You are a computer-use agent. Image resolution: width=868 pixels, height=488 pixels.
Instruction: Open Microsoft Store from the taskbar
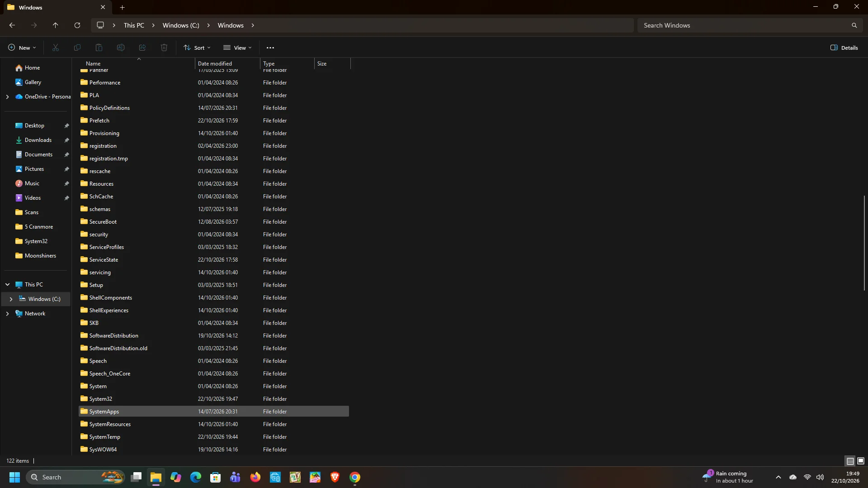coord(216,477)
